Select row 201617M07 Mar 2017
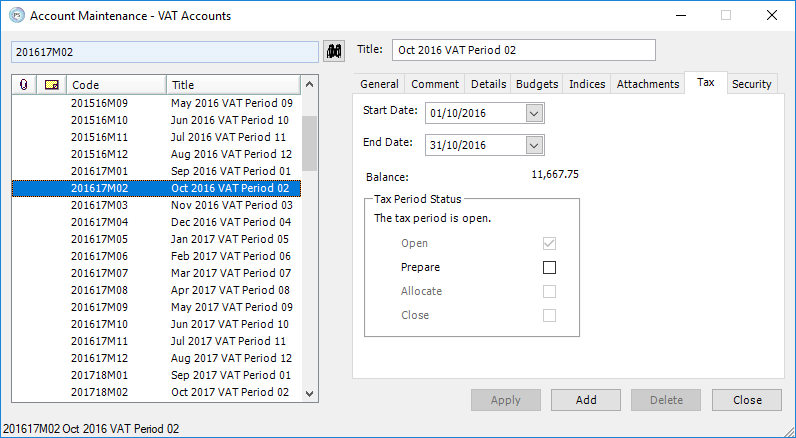Viewport: 796px width, 438px height. tap(156, 274)
